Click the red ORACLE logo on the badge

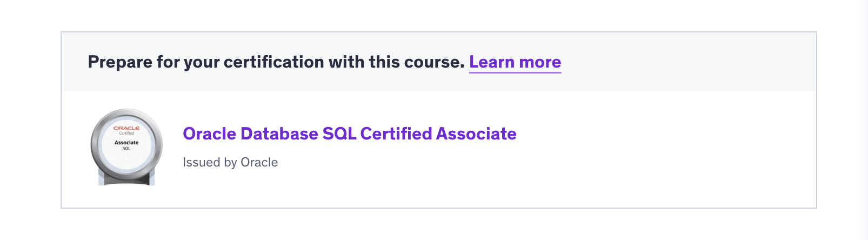(x=126, y=128)
